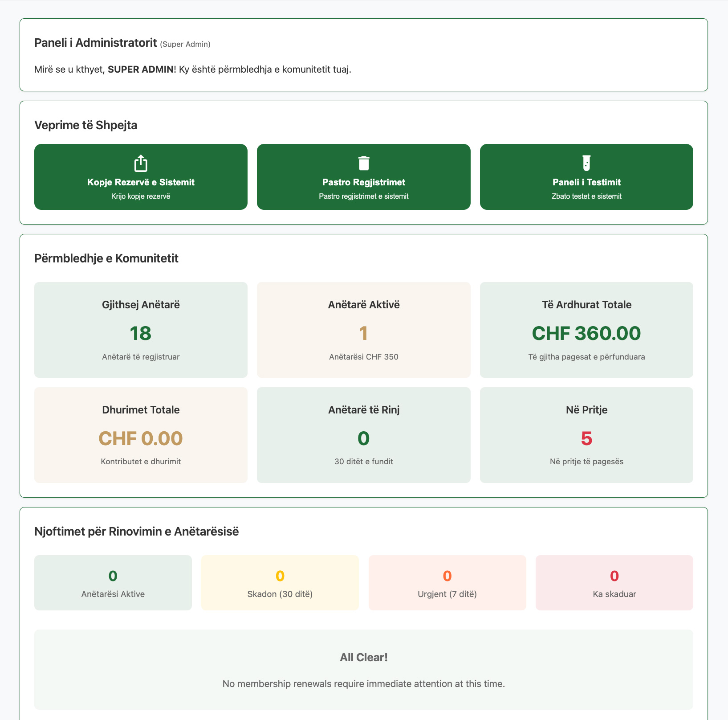Click the 'No membership renewals require' message text
This screenshot has width=728, height=720.
[x=364, y=683]
